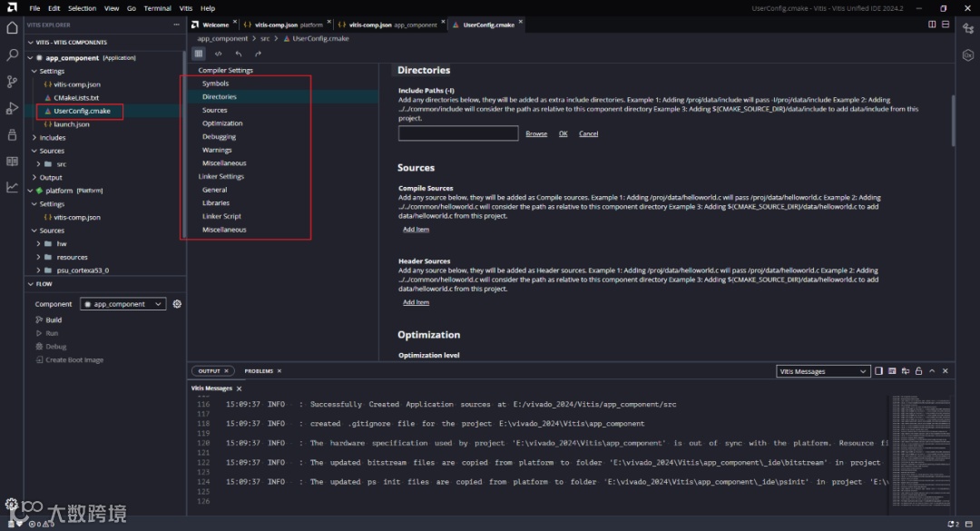Viewport: 980px width, 531px height.
Task: Open the Terminal menu
Action: (x=158, y=8)
